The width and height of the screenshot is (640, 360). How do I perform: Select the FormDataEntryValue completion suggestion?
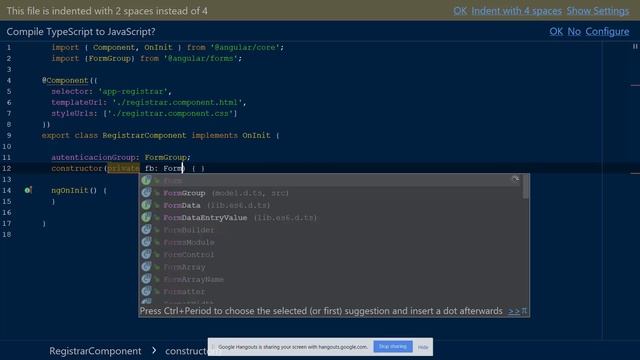pos(331,217)
